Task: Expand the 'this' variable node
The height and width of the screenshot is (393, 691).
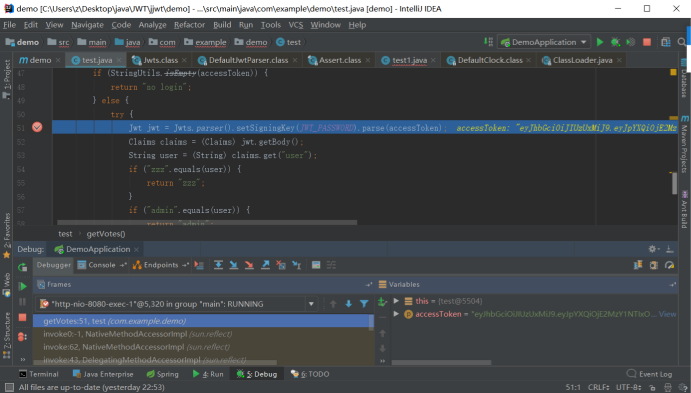Action: [396, 301]
